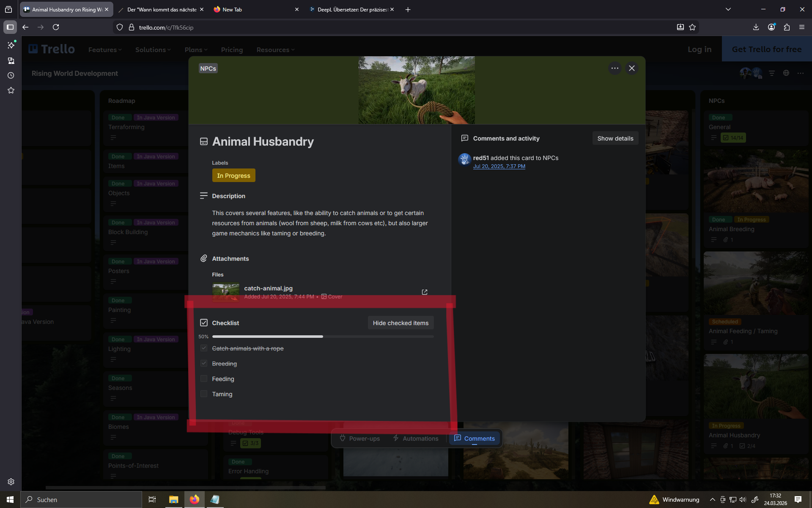Open Firefox downloads arrow icon

tap(756, 27)
